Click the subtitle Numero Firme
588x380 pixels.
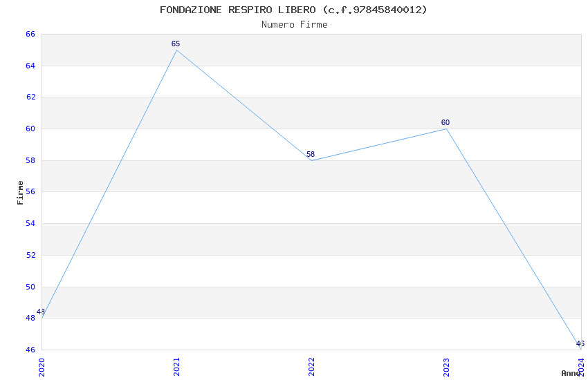pyautogui.click(x=295, y=25)
